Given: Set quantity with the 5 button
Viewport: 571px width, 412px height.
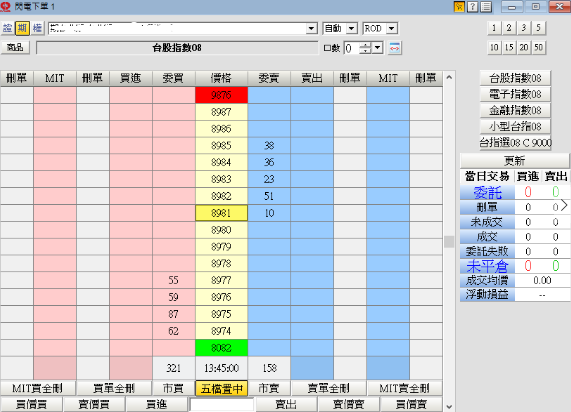Looking at the screenshot, I should tap(539, 28).
